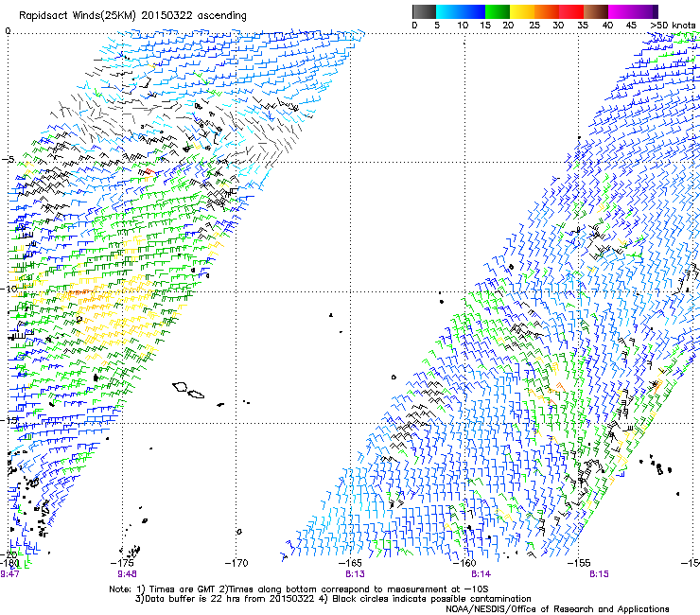Click the '>50 knots' legend label
The image size is (700, 615).
pyautogui.click(x=673, y=26)
